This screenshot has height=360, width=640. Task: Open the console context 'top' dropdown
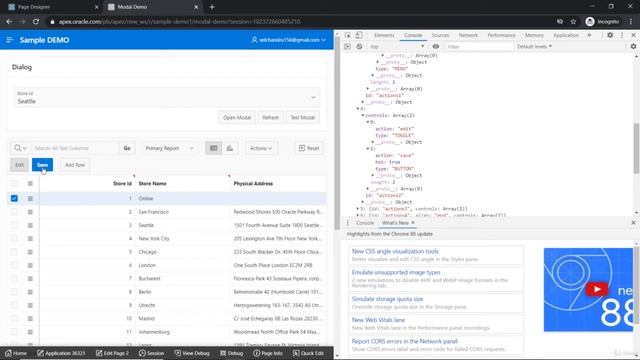(396, 47)
